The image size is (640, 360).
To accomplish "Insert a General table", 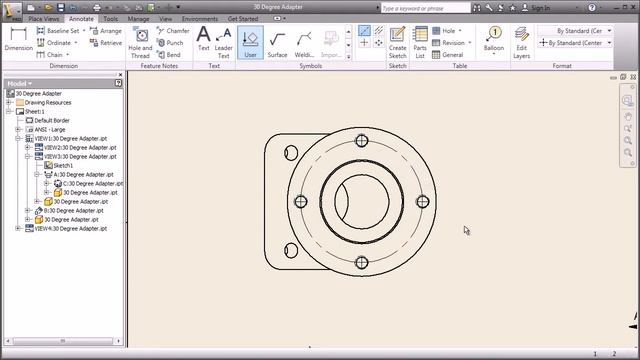I will click(x=447, y=54).
